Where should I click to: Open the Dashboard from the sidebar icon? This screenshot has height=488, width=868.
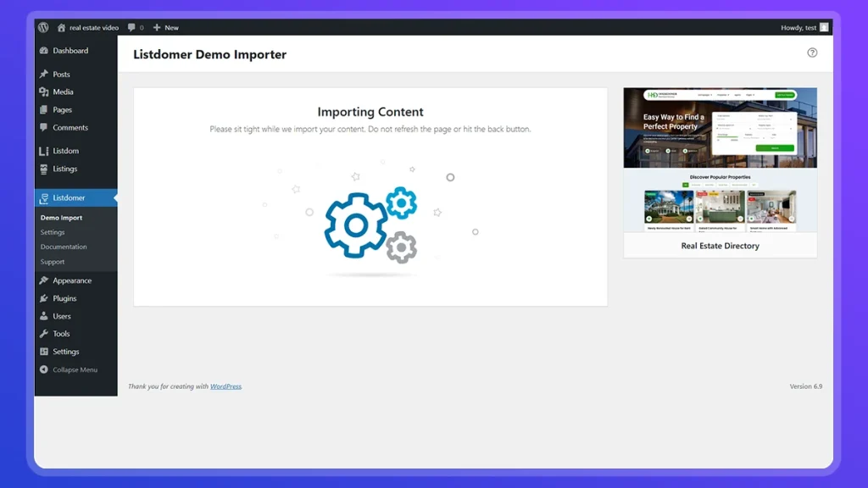coord(45,51)
